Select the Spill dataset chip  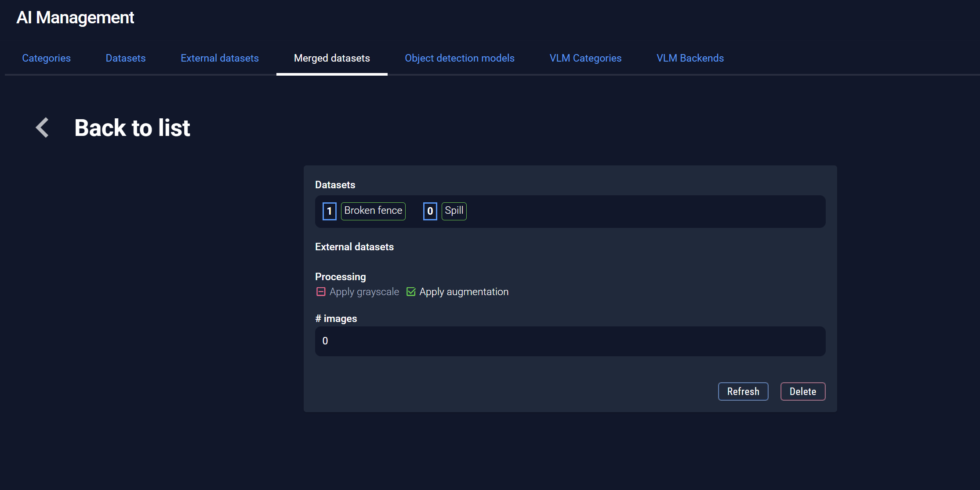(x=454, y=211)
